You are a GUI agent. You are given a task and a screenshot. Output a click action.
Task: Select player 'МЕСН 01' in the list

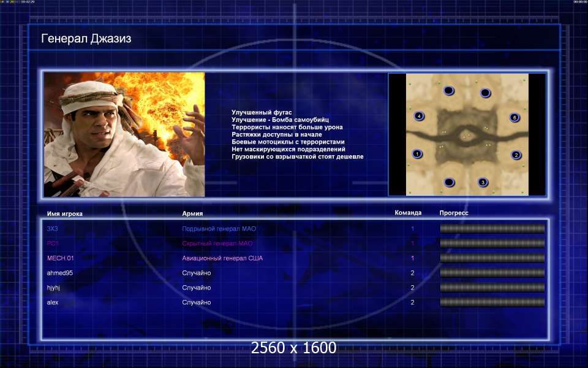coord(60,258)
